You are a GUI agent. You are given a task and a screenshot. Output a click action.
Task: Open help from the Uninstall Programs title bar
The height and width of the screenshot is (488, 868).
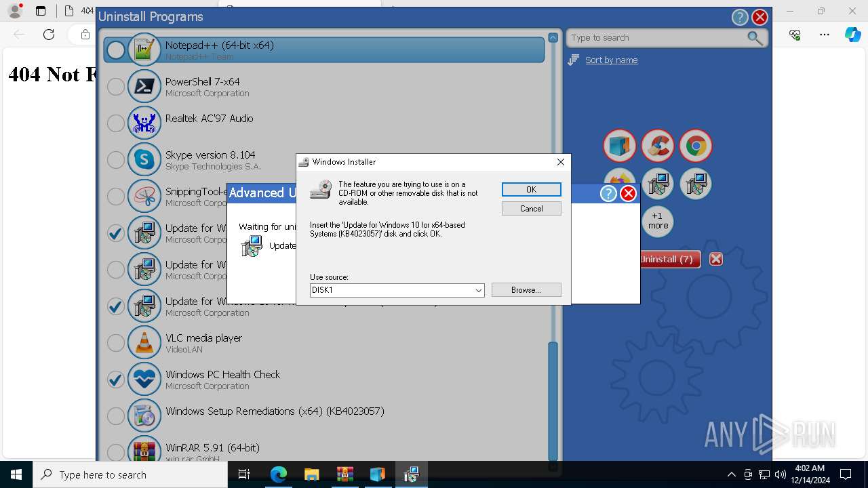[x=740, y=18]
